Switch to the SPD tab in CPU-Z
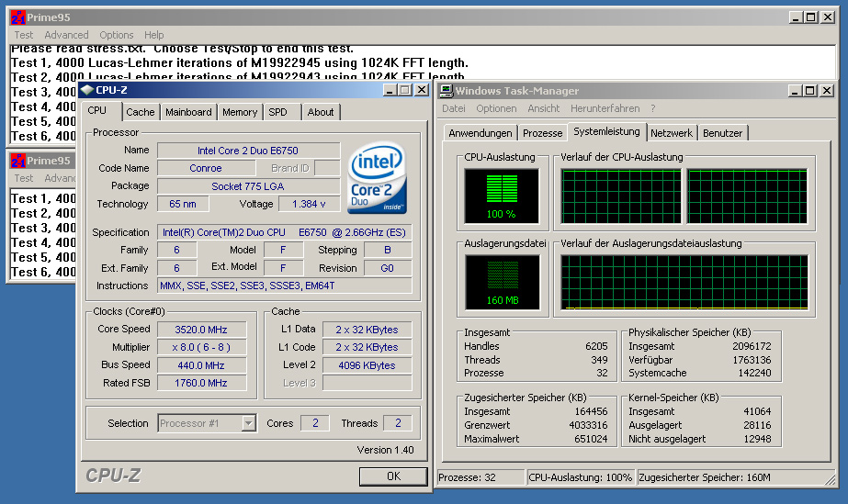Image resolution: width=848 pixels, height=504 pixels. click(x=282, y=112)
